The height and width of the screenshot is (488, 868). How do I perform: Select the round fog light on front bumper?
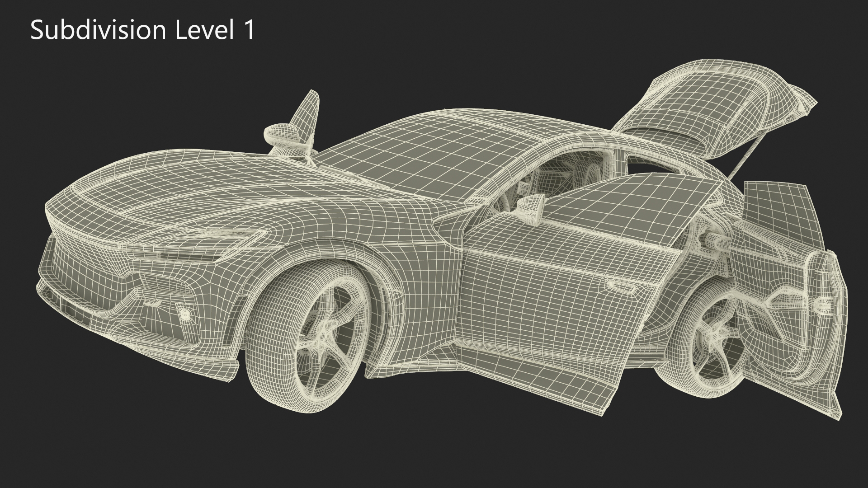click(x=184, y=314)
